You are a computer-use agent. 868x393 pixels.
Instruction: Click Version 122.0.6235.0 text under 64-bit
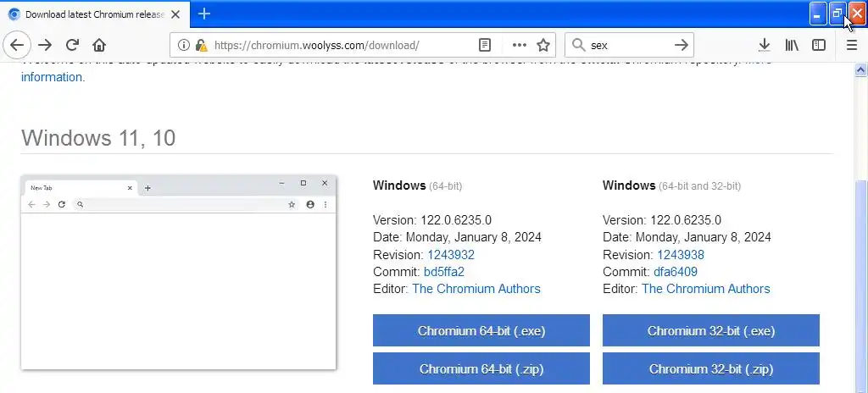[x=432, y=220]
